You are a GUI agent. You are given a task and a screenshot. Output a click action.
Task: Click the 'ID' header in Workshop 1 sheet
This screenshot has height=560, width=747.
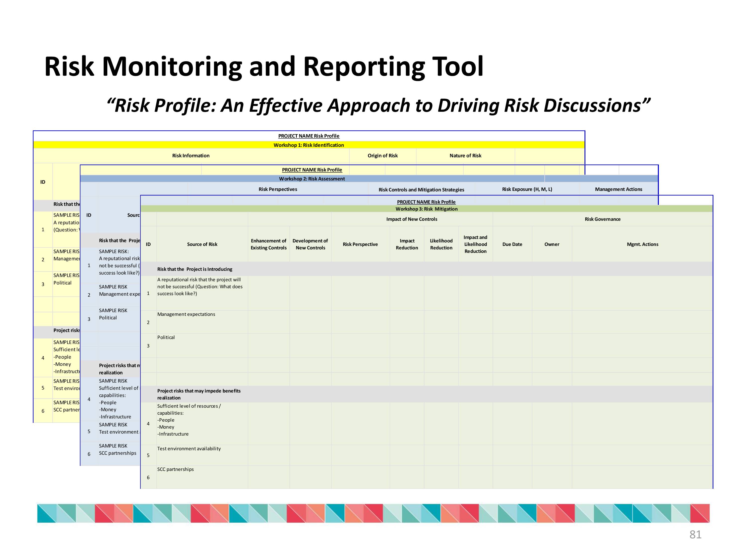click(x=43, y=182)
